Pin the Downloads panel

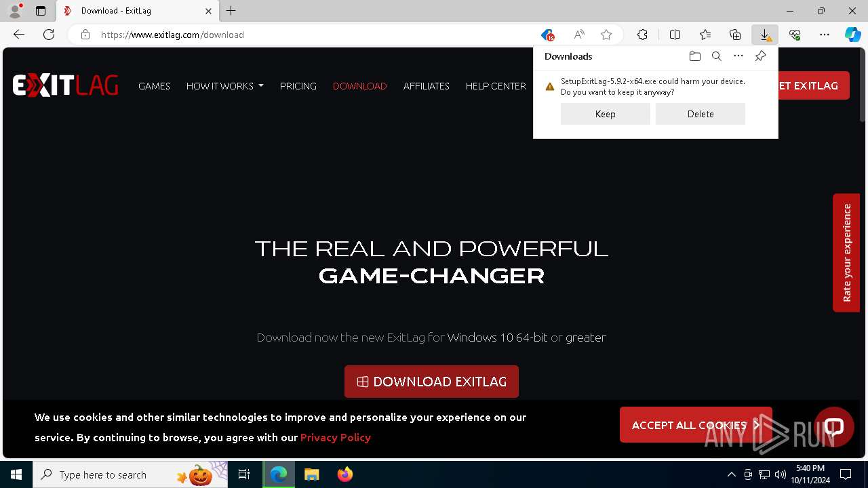point(760,56)
